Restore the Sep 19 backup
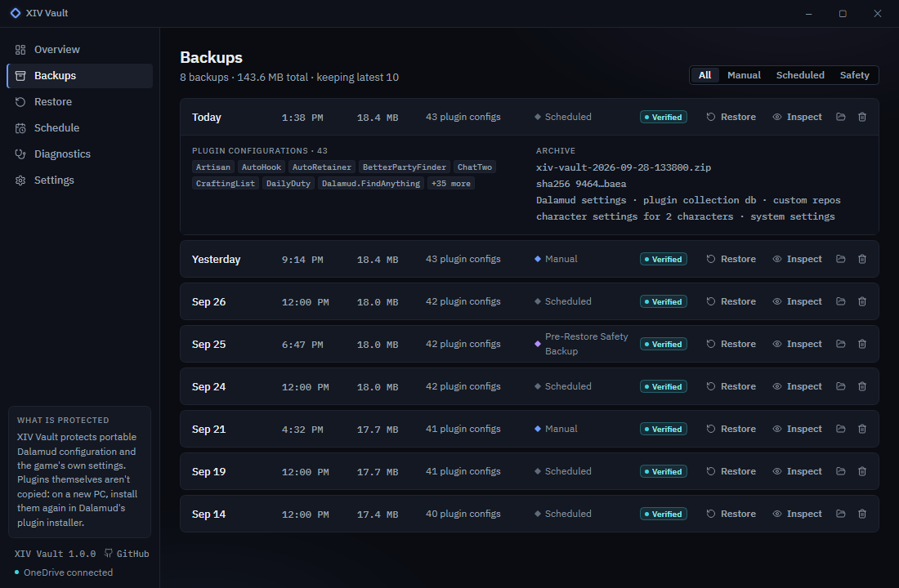 [731, 472]
